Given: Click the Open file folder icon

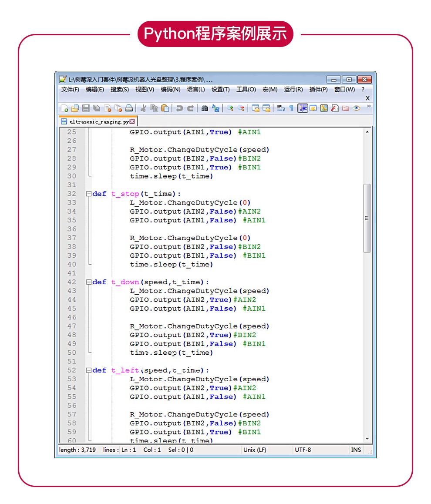Looking at the screenshot, I should click(x=75, y=108).
